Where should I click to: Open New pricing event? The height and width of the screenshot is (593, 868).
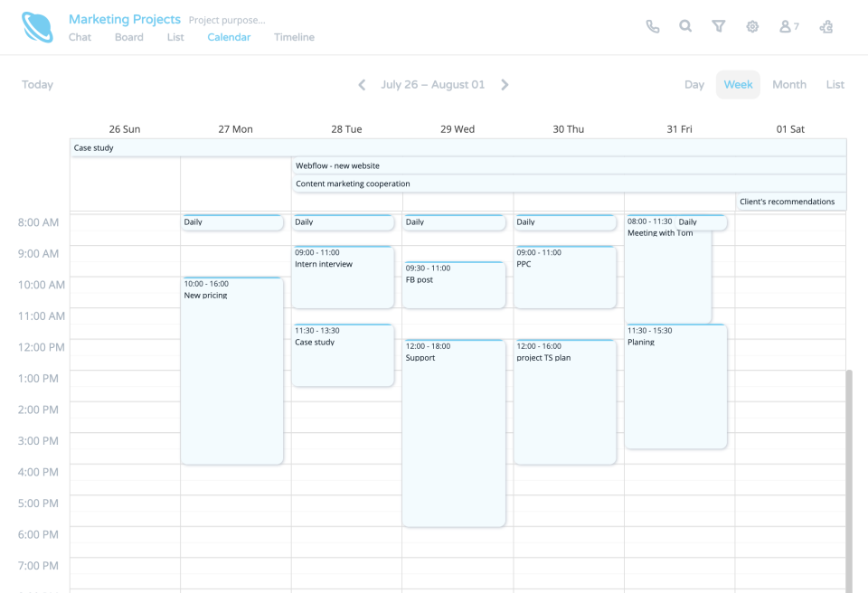[x=232, y=371]
